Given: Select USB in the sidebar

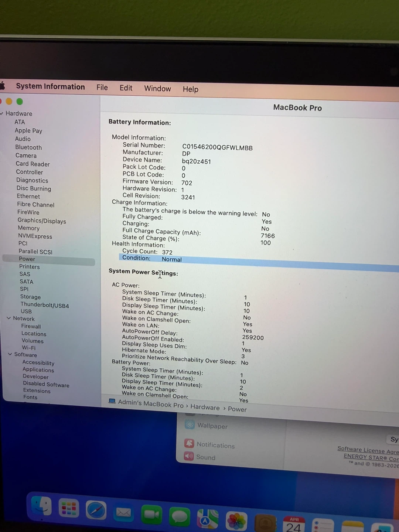Looking at the screenshot, I should pos(26,311).
